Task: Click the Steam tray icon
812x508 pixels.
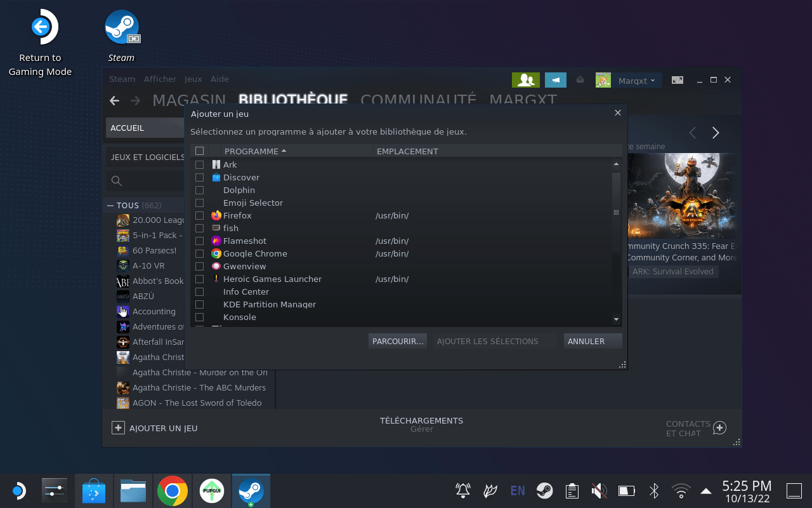Action: click(x=544, y=491)
